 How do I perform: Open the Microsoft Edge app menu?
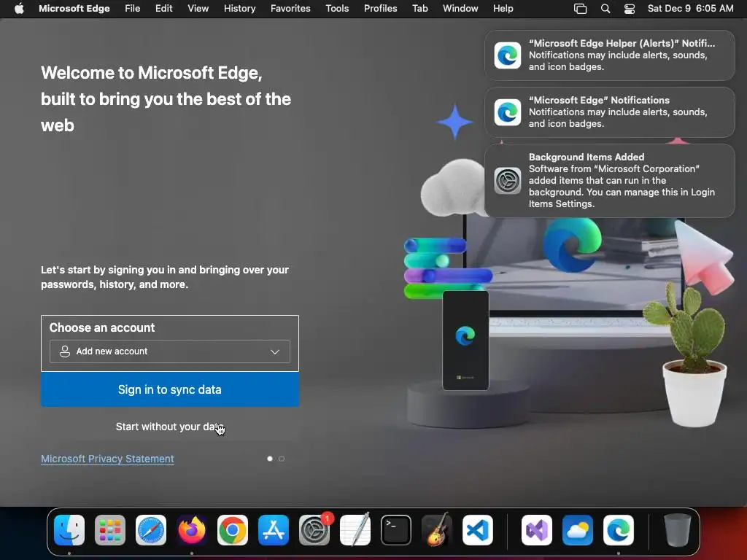click(x=74, y=9)
